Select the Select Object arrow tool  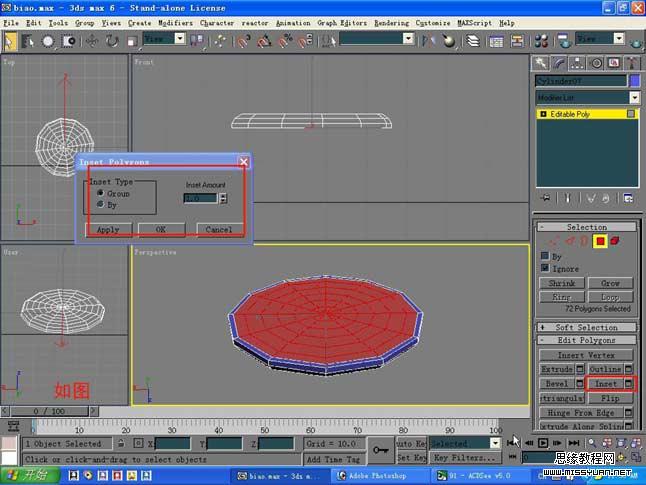(10, 41)
